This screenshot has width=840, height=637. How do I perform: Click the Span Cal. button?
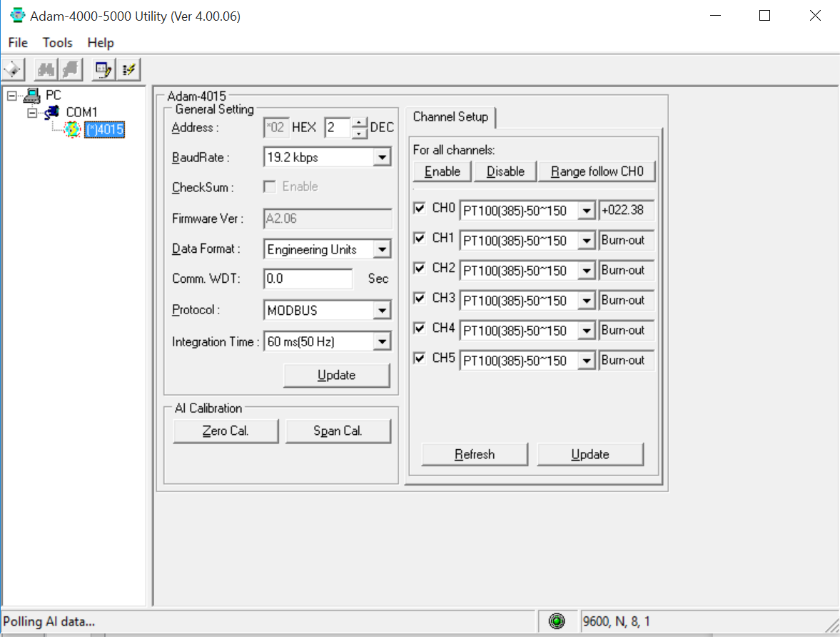(338, 431)
